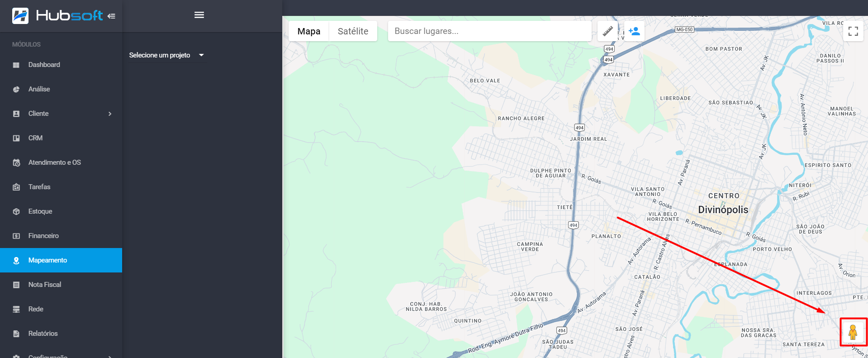
Task: Click the MG-050 highway shield
Action: [x=684, y=29]
